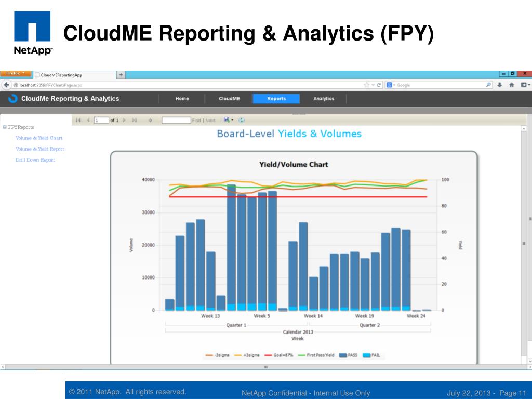Click the Week 5 axis label
The height and width of the screenshot is (399, 532).
(262, 316)
